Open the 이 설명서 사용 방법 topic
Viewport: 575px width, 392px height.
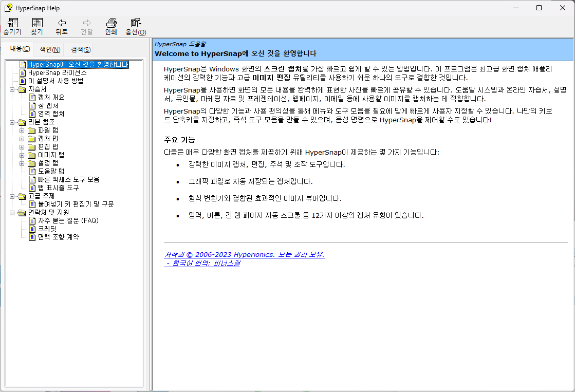coord(55,81)
